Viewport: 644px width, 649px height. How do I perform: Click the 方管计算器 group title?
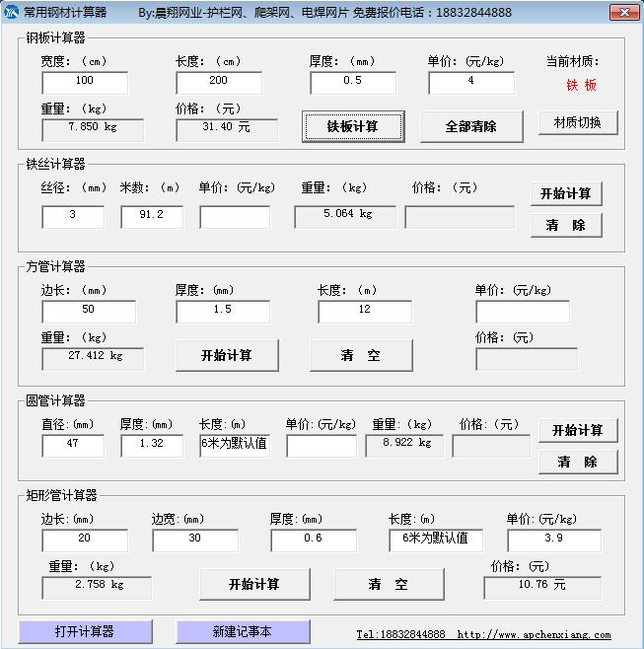pyautogui.click(x=55, y=266)
